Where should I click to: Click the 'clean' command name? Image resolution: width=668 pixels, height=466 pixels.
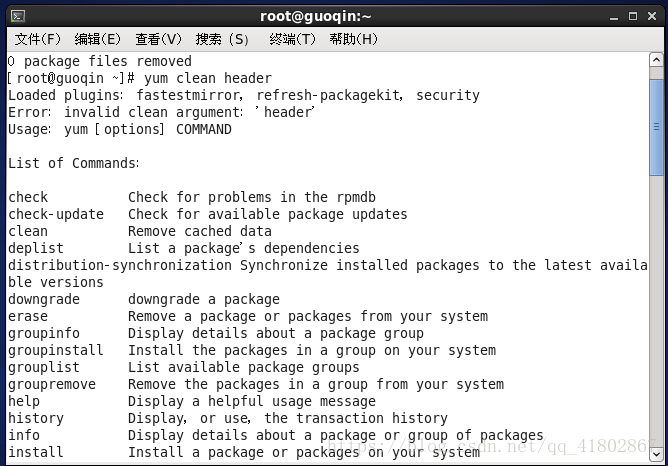tap(28, 231)
